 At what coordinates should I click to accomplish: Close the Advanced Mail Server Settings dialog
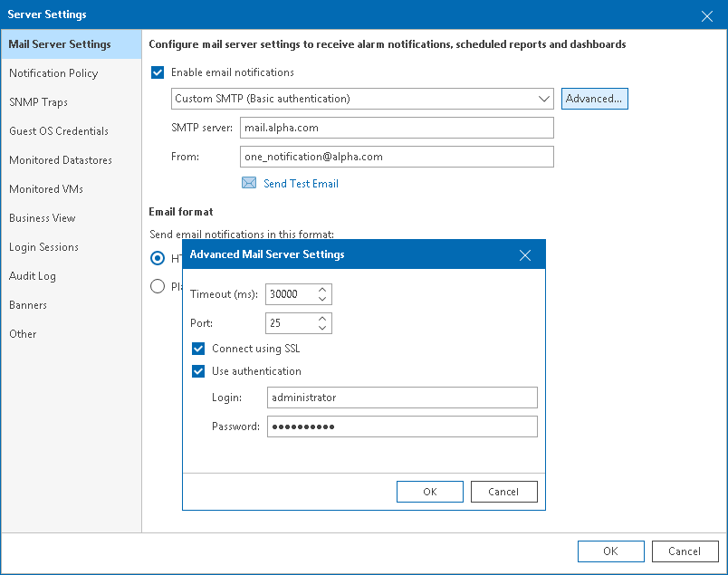click(525, 255)
